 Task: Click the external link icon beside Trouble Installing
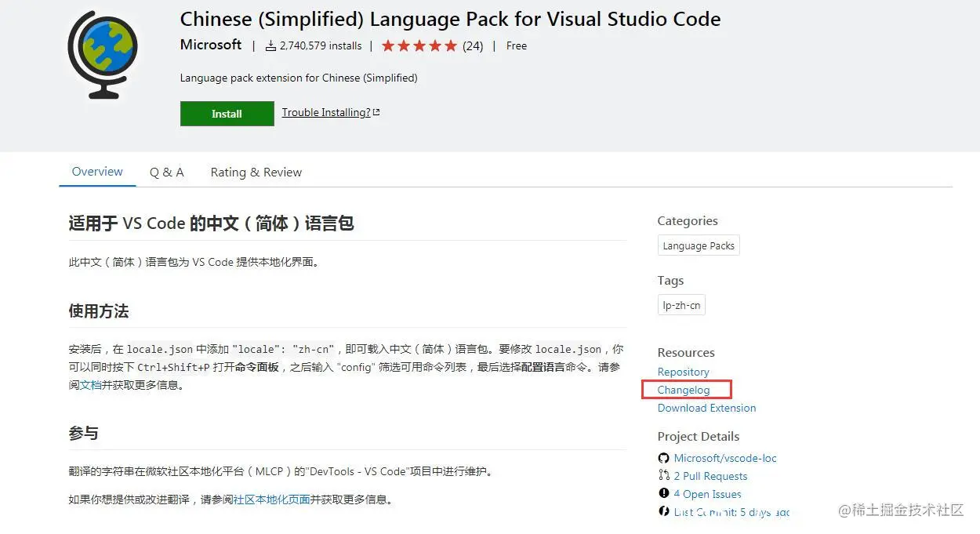pyautogui.click(x=376, y=112)
